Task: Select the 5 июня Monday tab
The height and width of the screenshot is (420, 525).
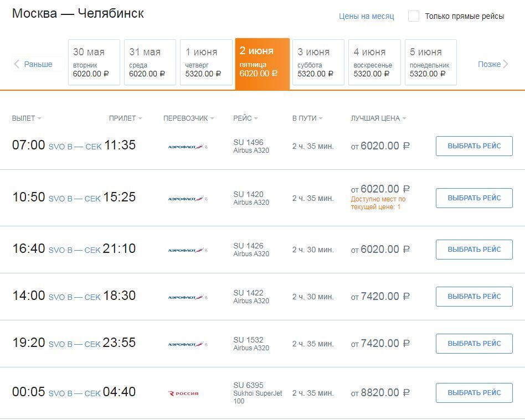Action: (431, 62)
